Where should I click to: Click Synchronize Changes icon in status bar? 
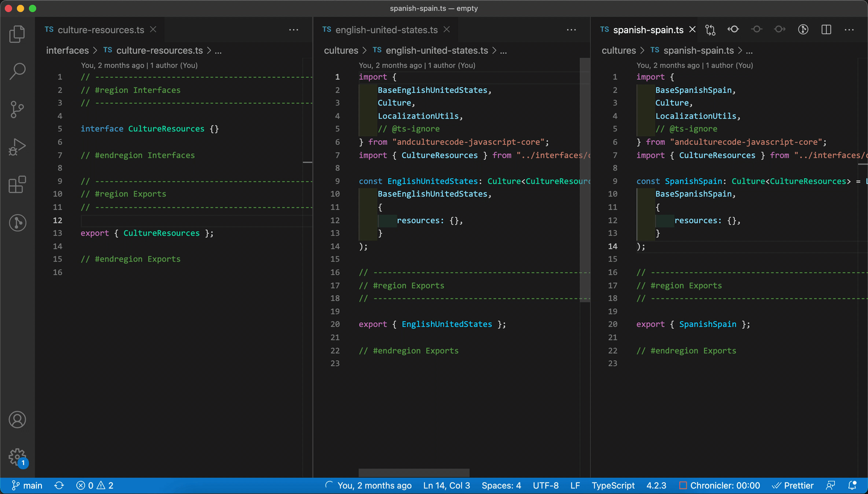(x=59, y=486)
